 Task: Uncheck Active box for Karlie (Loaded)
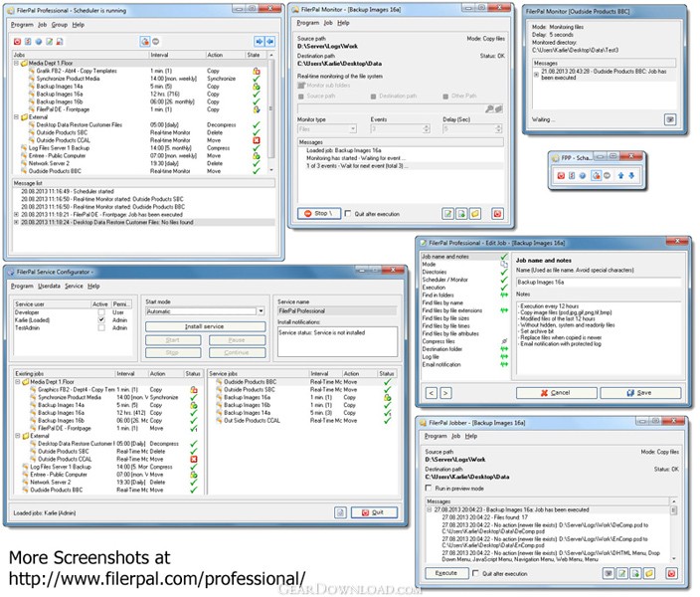[101, 320]
